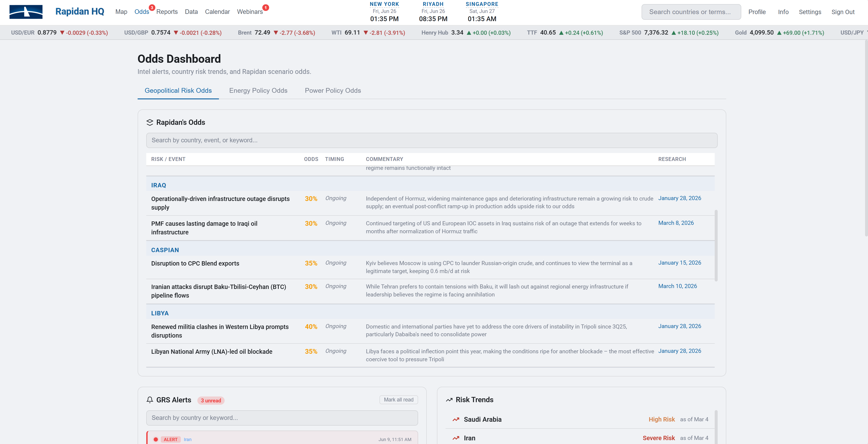Open the January 15, 2026 research link
This screenshot has height=444, width=868.
[680, 263]
